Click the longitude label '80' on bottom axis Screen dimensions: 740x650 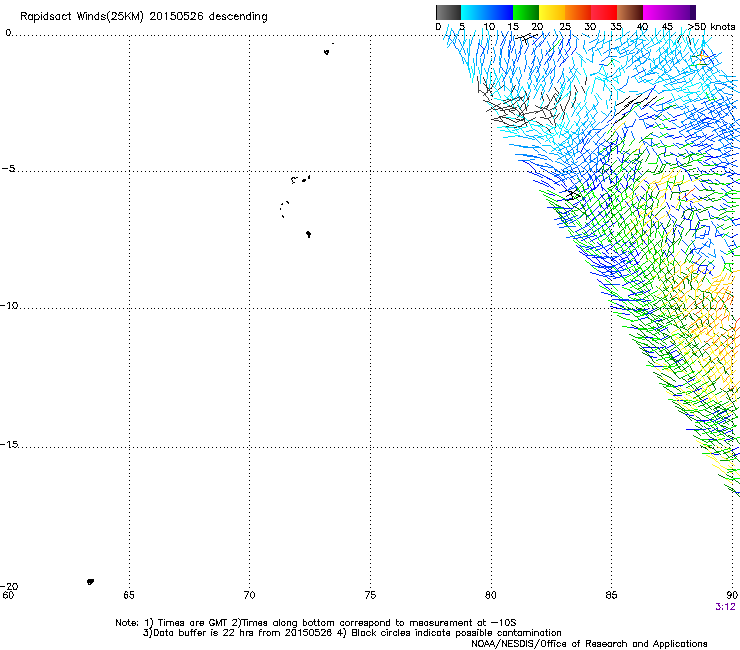tap(491, 595)
